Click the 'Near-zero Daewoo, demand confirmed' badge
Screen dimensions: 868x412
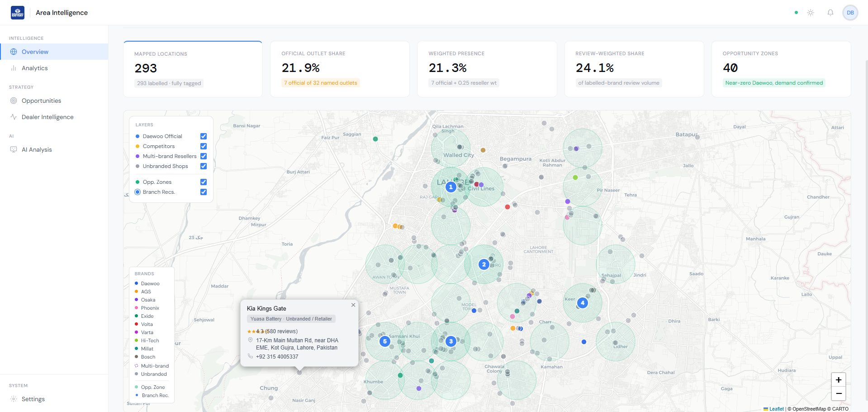pos(774,83)
